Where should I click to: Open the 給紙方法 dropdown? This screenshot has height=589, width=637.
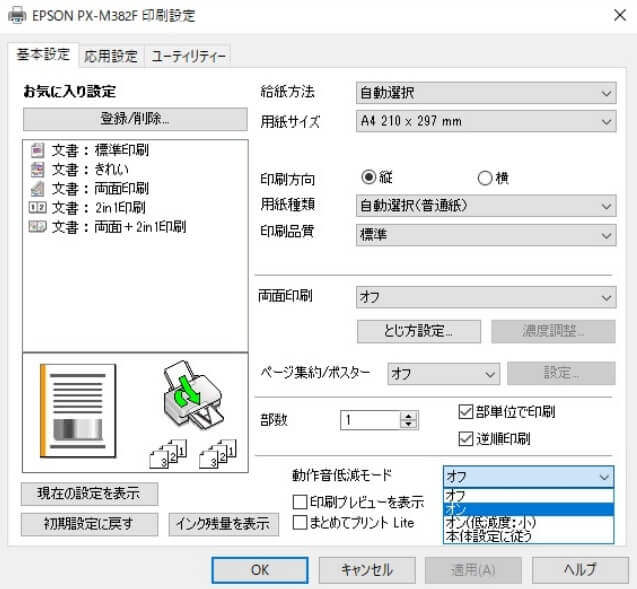486,93
